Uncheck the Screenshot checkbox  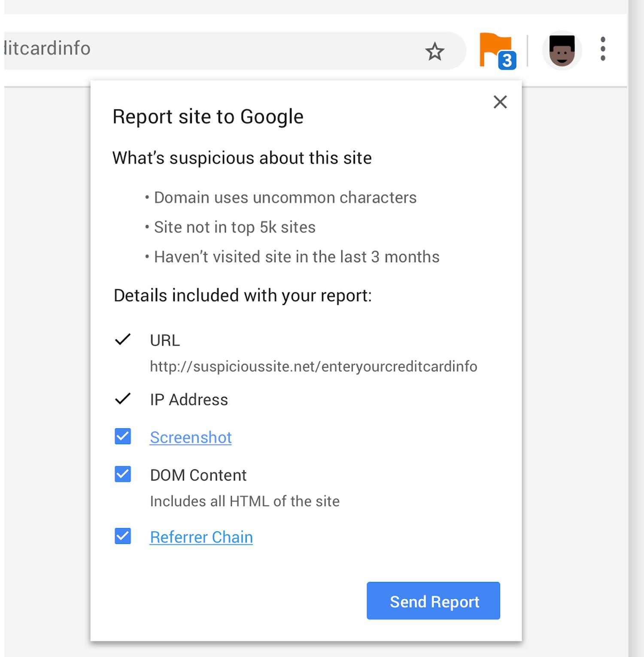point(123,437)
